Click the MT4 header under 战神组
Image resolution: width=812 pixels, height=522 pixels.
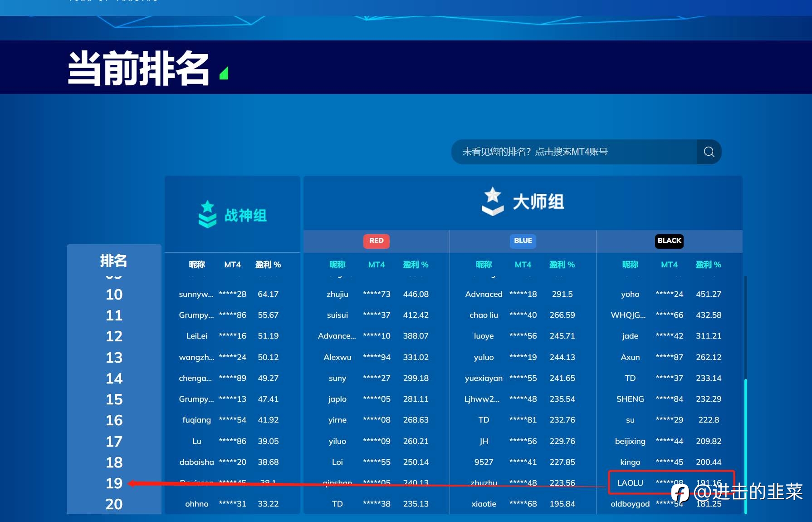pyautogui.click(x=233, y=265)
